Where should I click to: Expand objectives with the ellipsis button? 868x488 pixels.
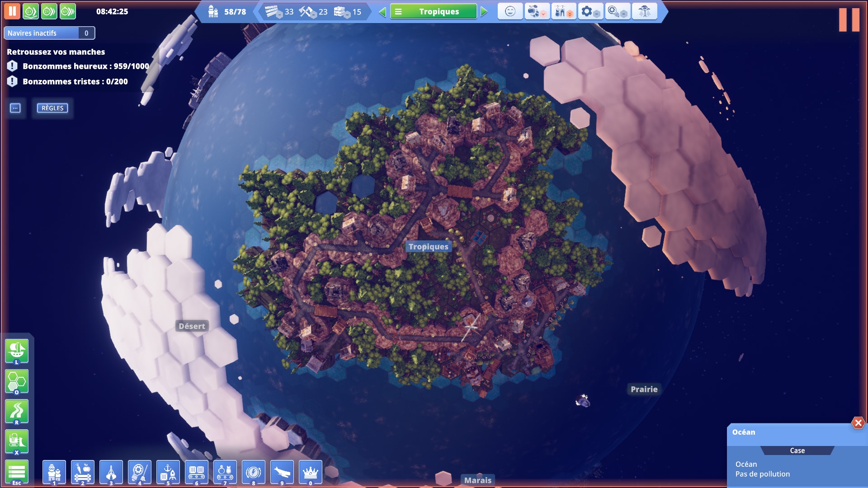click(15, 108)
